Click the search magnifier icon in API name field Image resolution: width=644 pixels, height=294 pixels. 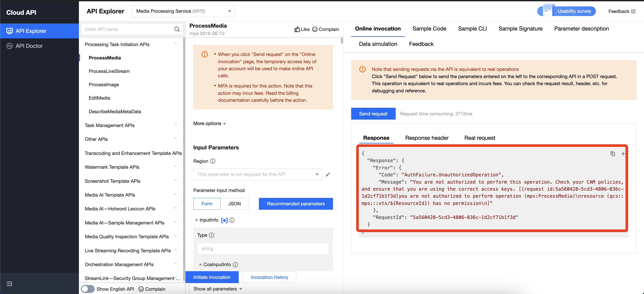(x=177, y=29)
